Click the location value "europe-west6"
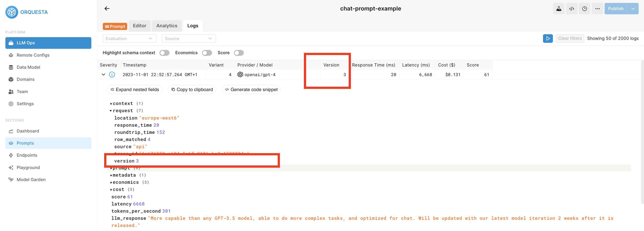644x231 pixels. [x=159, y=118]
